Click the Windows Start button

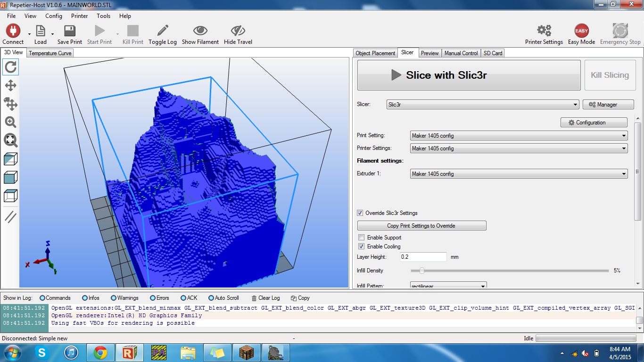pyautogui.click(x=13, y=352)
